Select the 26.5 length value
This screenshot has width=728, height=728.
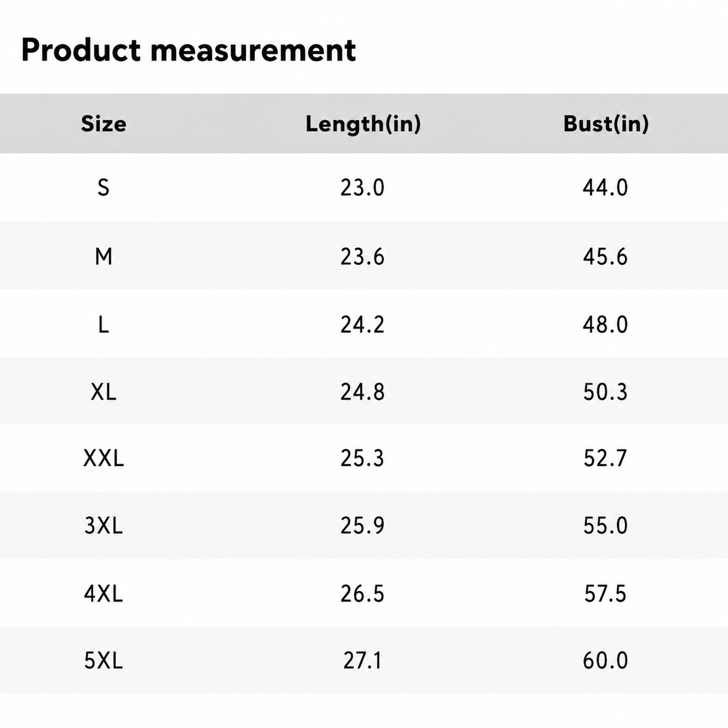point(362,594)
